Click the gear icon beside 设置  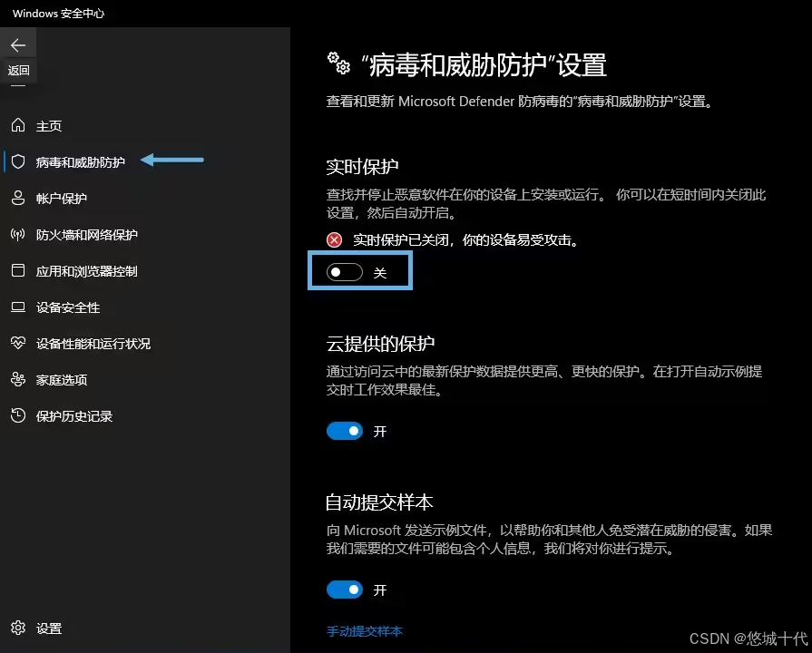coord(18,628)
